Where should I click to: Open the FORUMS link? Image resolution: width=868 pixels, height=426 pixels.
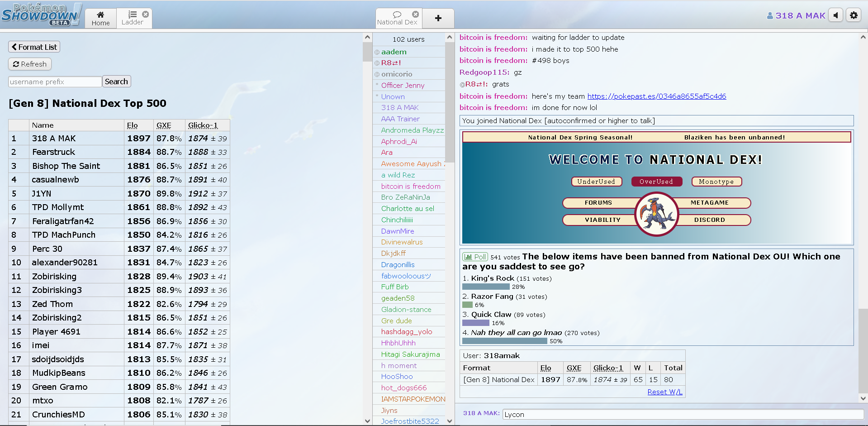598,203
